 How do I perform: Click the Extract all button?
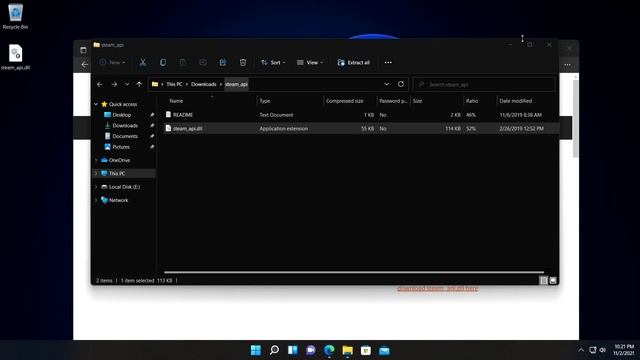(353, 62)
